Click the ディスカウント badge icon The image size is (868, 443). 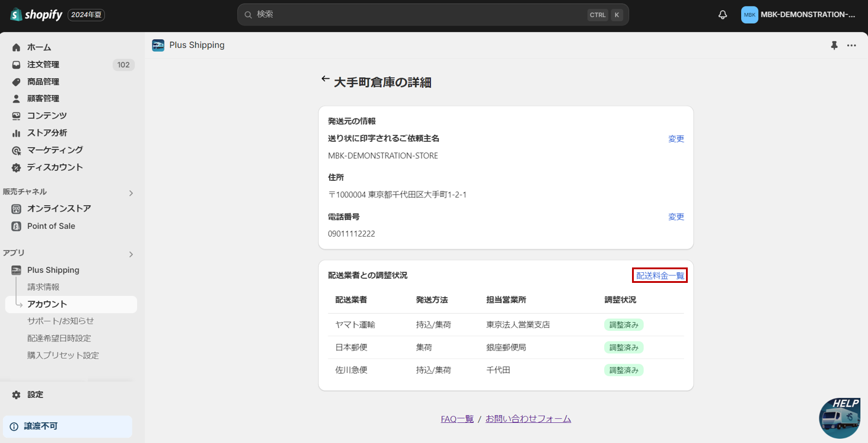point(16,167)
